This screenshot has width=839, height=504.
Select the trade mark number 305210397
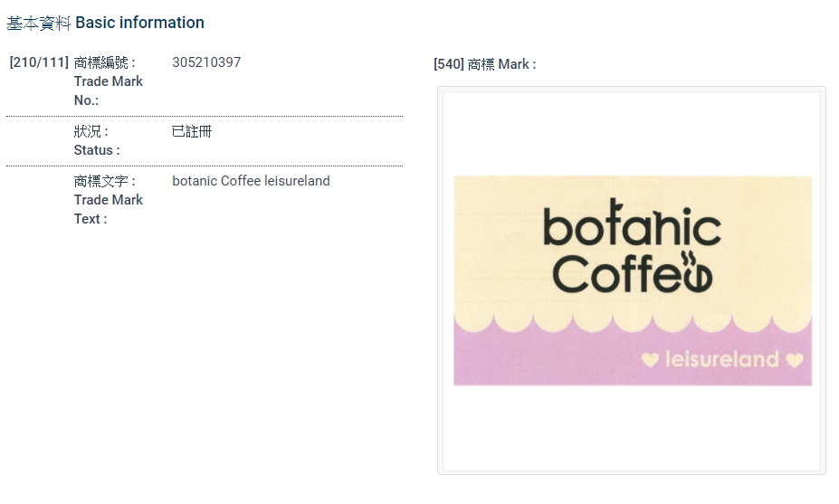(206, 62)
